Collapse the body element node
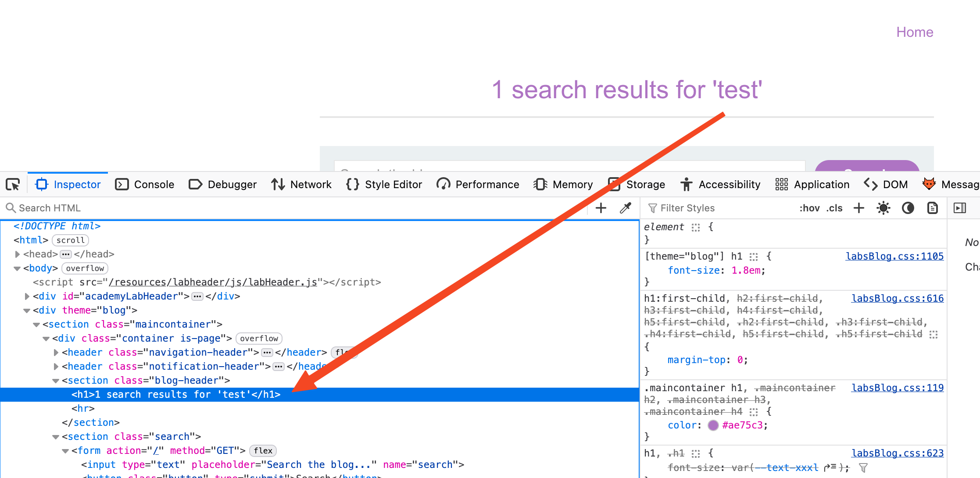The image size is (980, 478). pyautogui.click(x=17, y=268)
